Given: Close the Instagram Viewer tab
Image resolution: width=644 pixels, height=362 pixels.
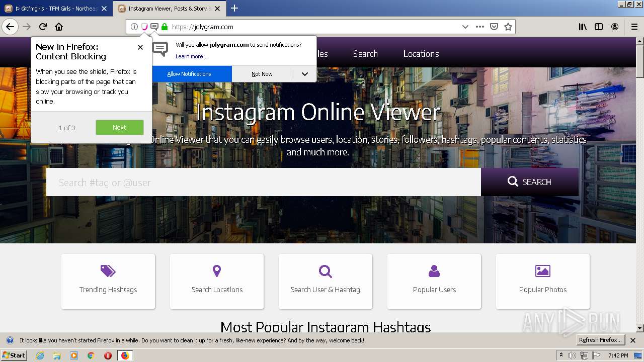Looking at the screenshot, I should pos(217,9).
